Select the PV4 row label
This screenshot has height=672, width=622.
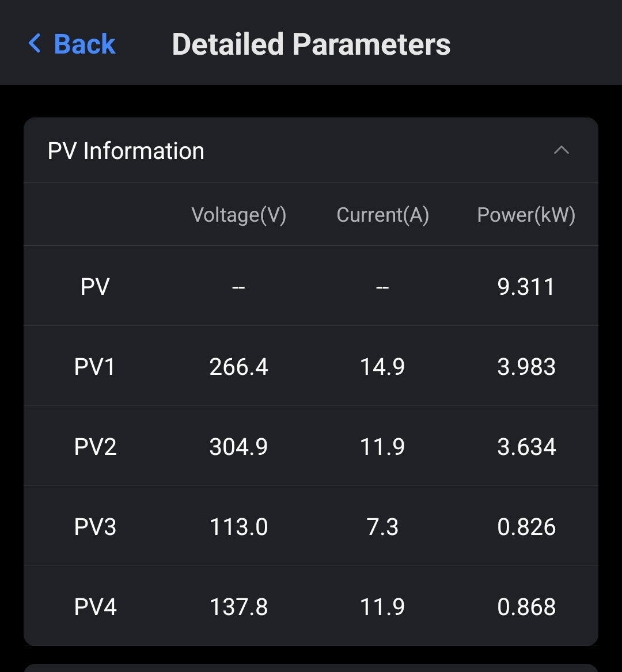click(x=95, y=607)
